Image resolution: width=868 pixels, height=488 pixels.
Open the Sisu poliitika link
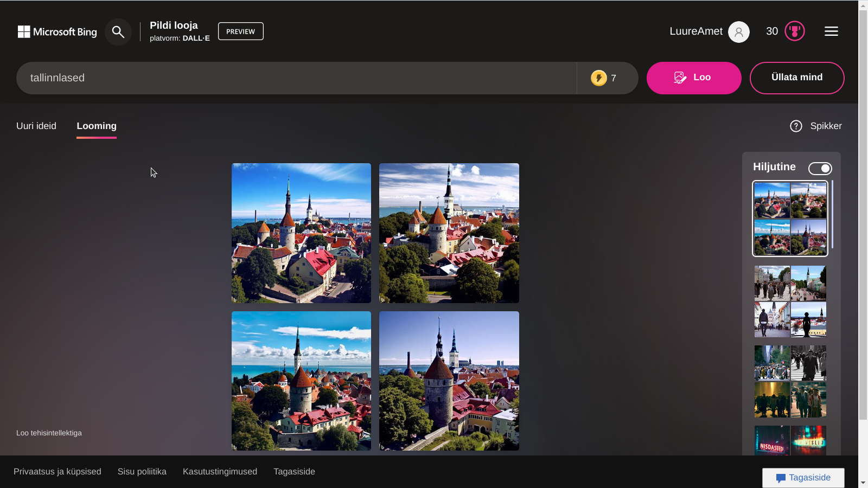coord(142,472)
